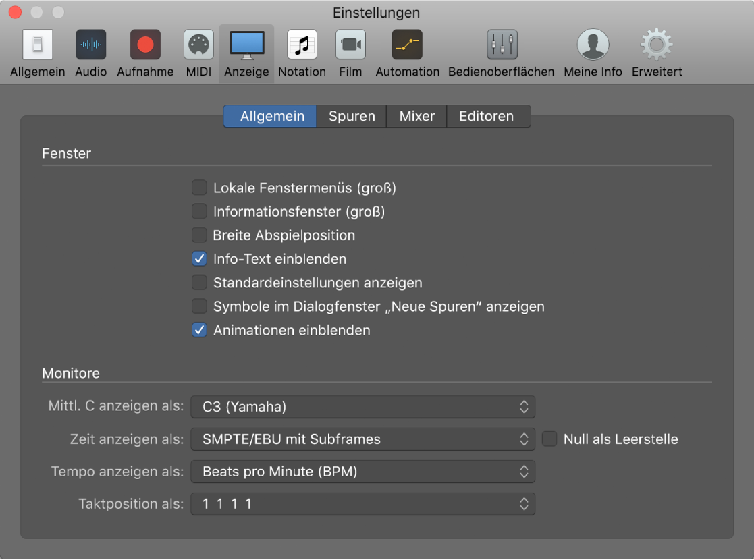Image resolution: width=754 pixels, height=560 pixels.
Task: Open the Tempo anzeigen als popup menu
Action: pos(362,472)
